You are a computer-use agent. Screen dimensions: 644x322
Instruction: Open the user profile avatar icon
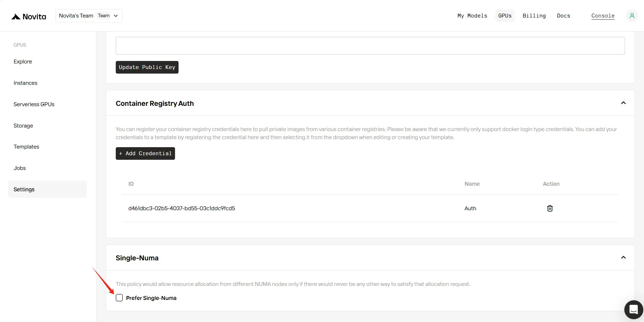click(x=632, y=16)
